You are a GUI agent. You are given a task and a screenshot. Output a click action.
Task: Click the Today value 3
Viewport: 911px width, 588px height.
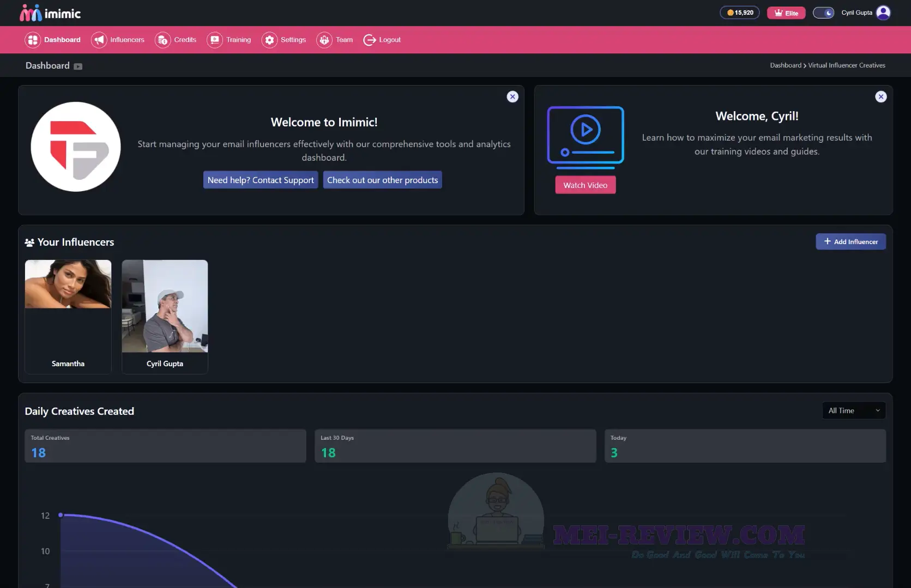point(614,453)
